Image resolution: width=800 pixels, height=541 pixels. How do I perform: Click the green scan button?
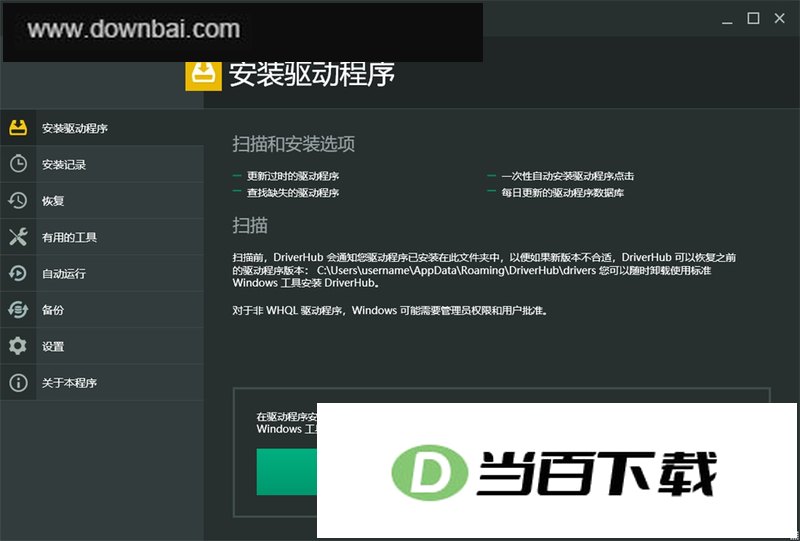click(x=286, y=472)
